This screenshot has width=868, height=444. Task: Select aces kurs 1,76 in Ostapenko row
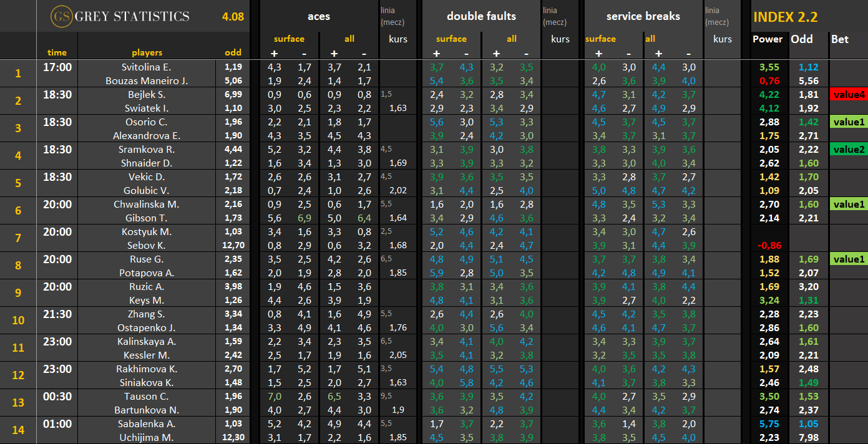tap(397, 327)
